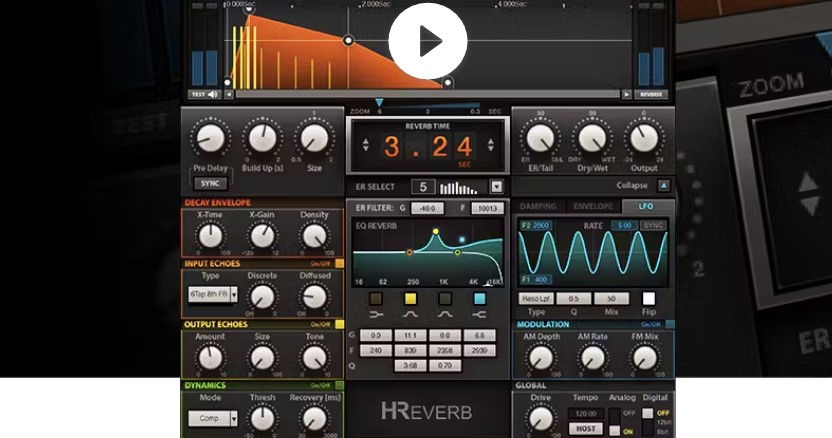This screenshot has width=832, height=438.
Task: Toggle Dynamics On/Off switch
Action: 339,385
